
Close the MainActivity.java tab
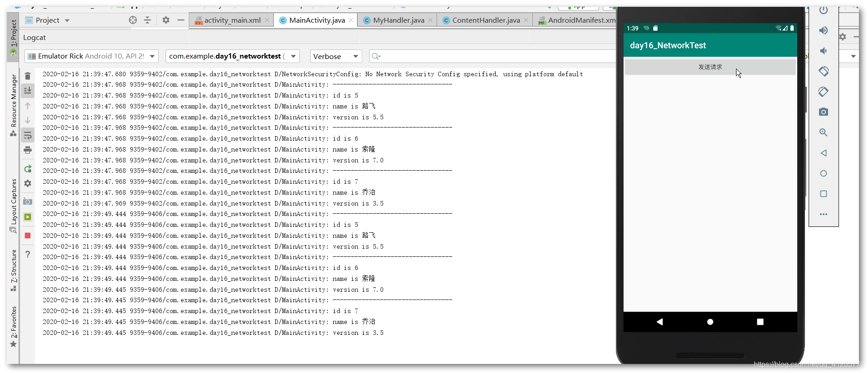351,20
